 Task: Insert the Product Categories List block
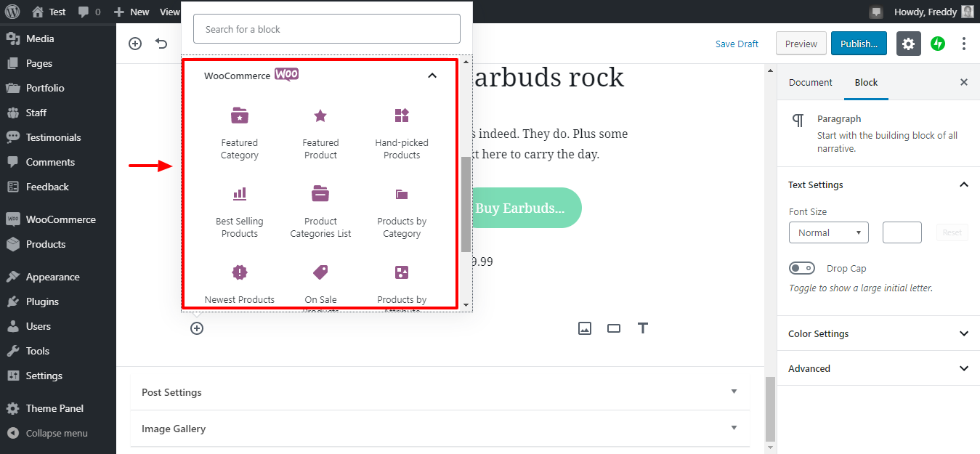coord(320,210)
